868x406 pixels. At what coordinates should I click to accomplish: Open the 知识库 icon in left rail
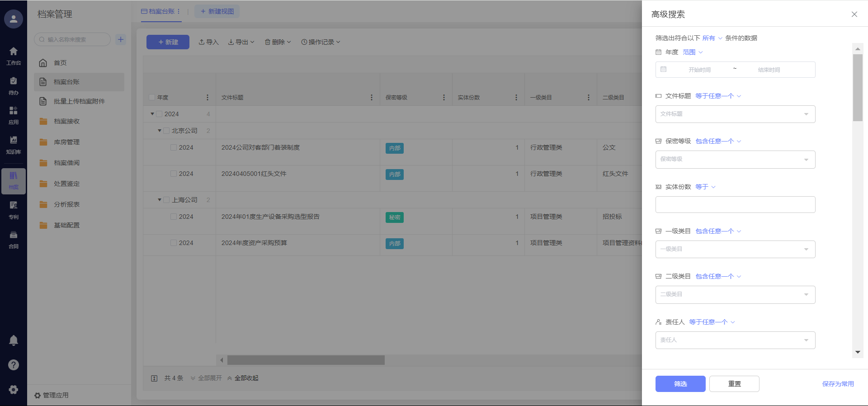point(14,145)
